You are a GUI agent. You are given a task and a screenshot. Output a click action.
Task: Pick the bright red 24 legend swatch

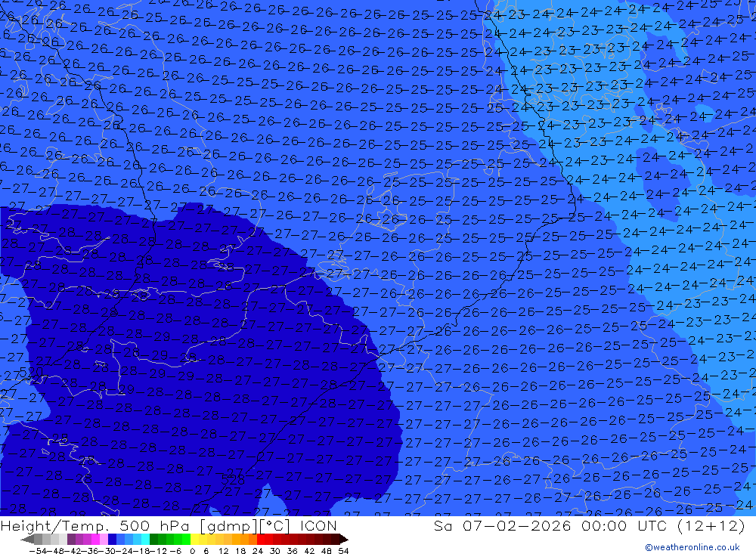coord(261,540)
